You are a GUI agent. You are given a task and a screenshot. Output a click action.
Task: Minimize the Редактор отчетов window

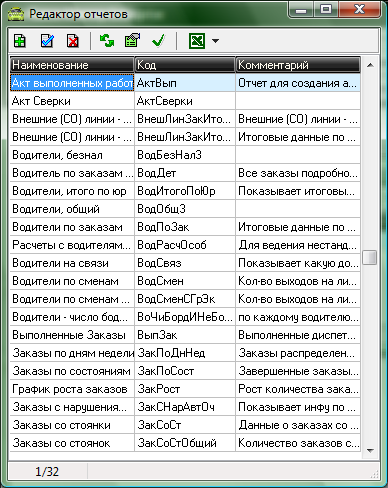pyautogui.click(x=301, y=9)
